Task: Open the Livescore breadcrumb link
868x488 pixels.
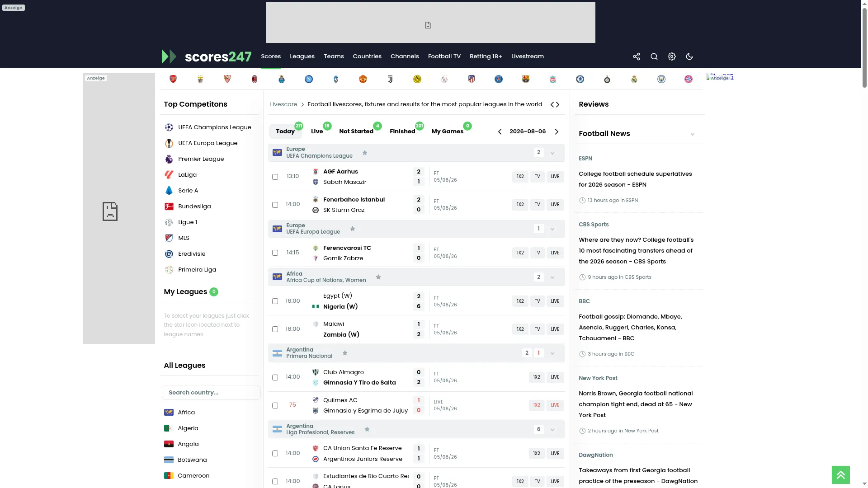Action: pos(283,104)
